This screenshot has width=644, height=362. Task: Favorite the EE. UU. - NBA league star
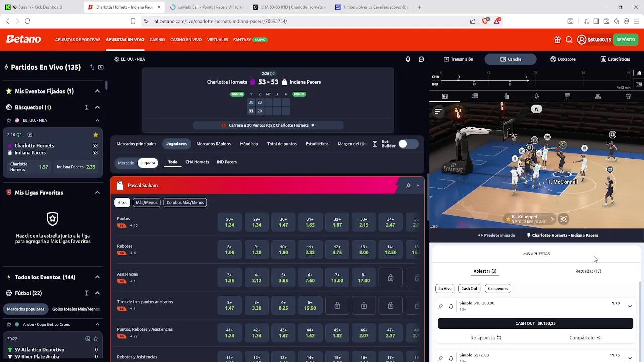(x=9, y=121)
